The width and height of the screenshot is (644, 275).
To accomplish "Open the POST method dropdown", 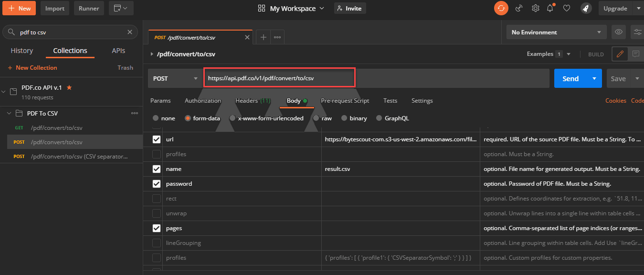I will (x=175, y=79).
